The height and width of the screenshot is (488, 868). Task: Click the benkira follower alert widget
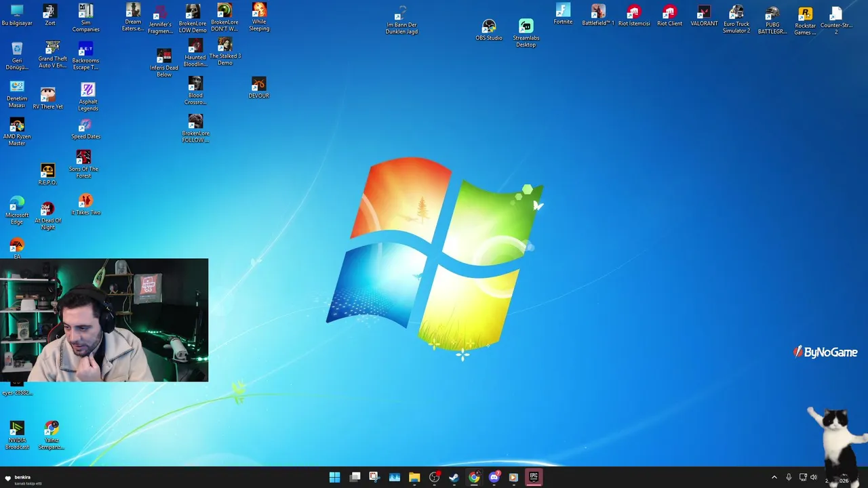(x=23, y=479)
